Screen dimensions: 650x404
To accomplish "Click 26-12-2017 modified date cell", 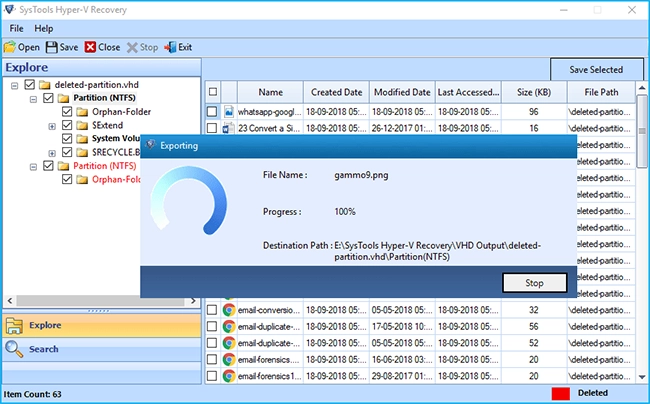I will (402, 128).
